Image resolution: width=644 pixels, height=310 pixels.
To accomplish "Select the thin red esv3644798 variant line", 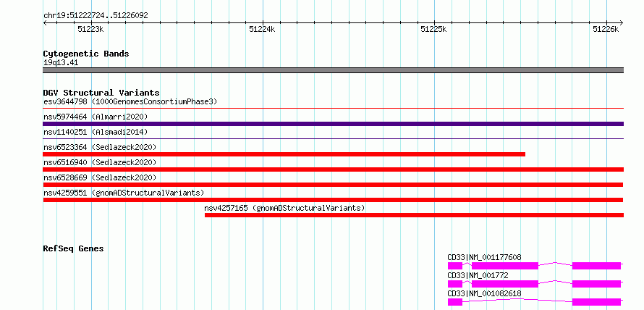I will 333,109.
